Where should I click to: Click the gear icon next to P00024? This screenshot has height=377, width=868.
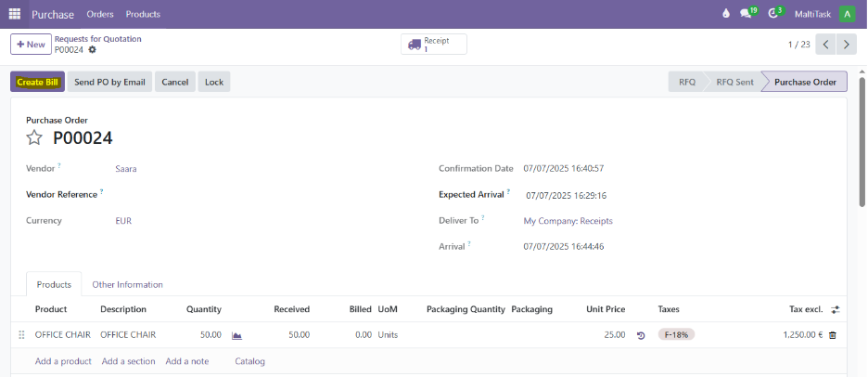pos(92,50)
